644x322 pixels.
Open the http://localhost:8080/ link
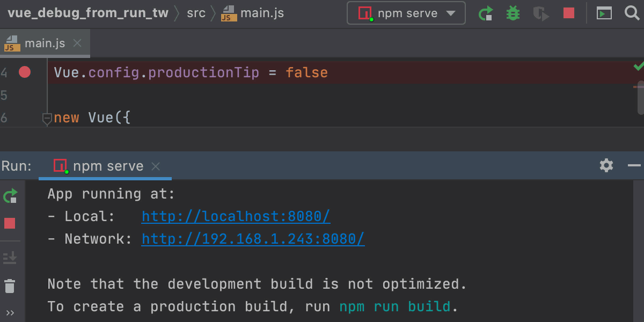click(x=236, y=216)
